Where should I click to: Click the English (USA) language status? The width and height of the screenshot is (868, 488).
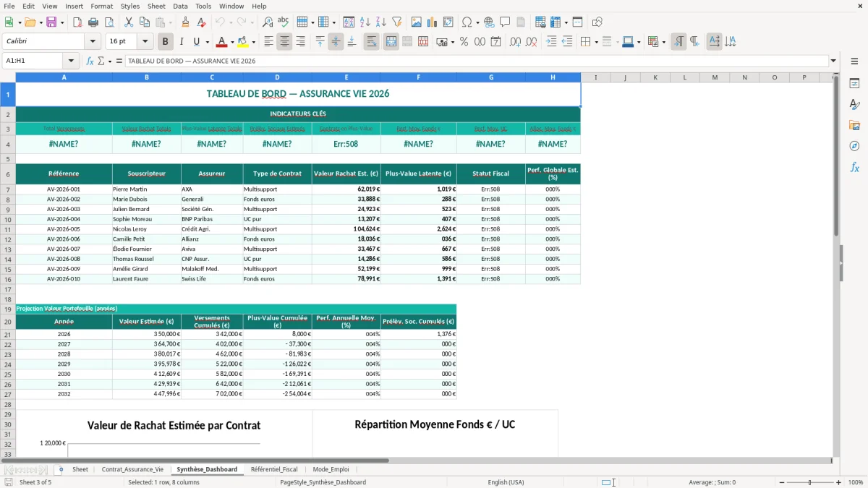tap(506, 482)
